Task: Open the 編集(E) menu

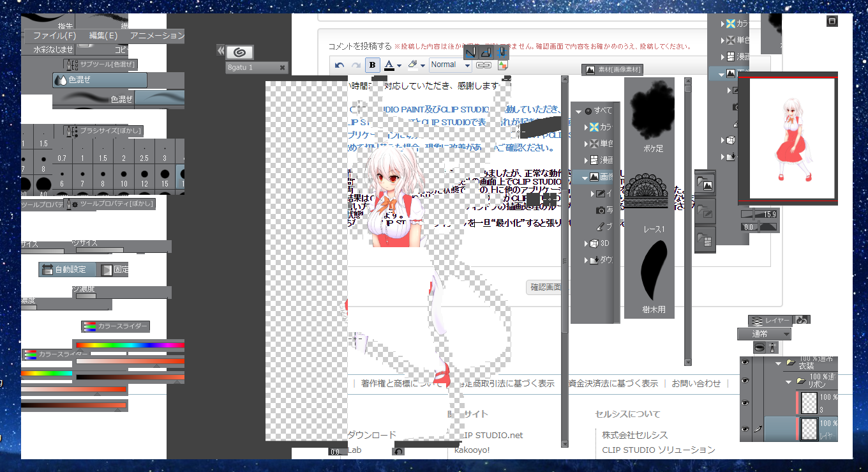Action: (x=103, y=36)
